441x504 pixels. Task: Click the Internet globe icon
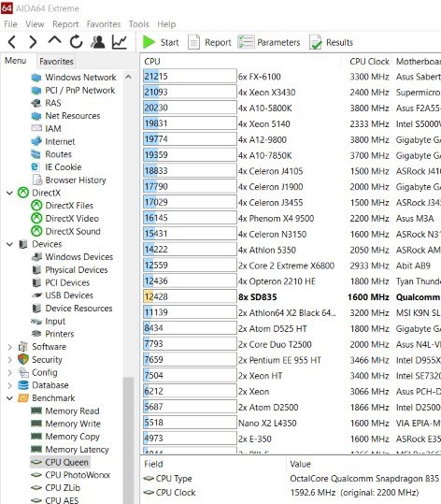(36, 141)
